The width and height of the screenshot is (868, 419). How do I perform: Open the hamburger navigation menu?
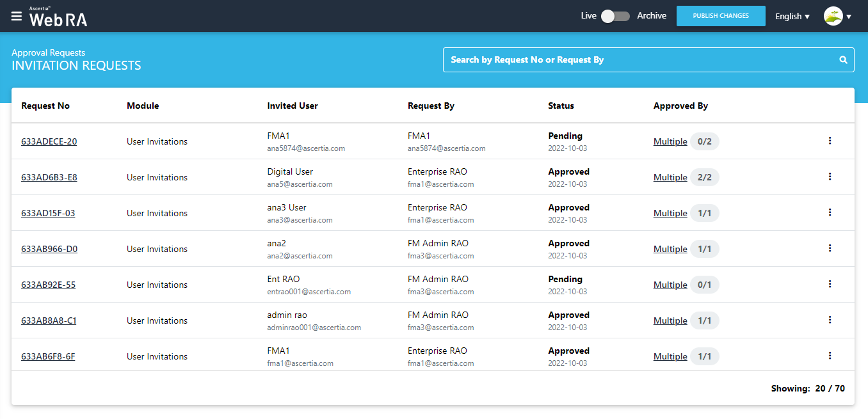point(17,16)
